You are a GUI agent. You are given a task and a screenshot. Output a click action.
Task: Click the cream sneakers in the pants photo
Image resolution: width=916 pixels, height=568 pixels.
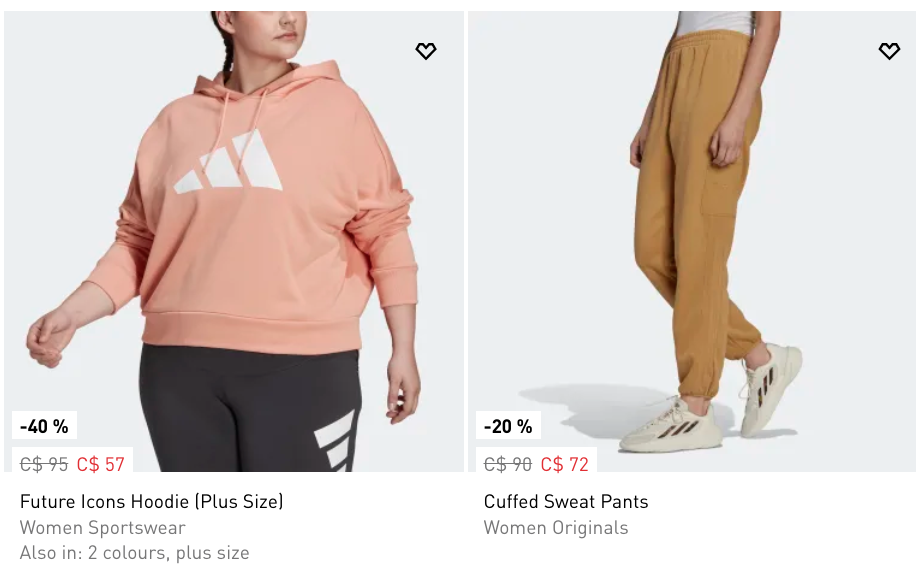pos(711,403)
